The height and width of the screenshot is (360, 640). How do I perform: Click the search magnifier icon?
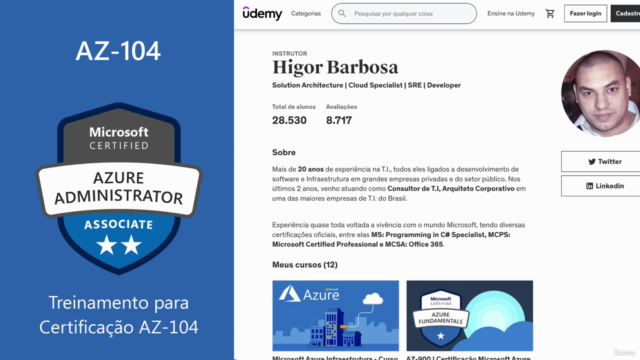[342, 13]
